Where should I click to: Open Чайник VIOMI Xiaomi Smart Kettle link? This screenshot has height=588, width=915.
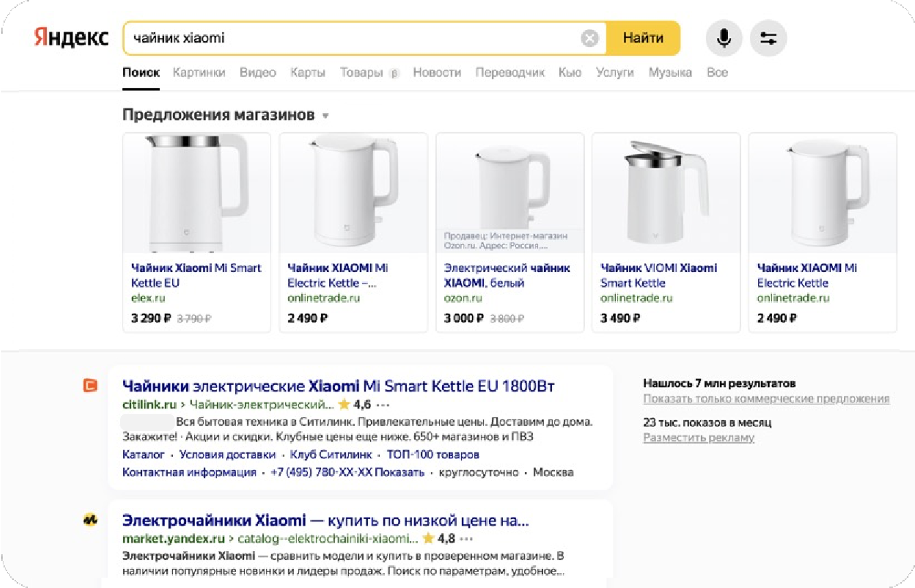point(658,275)
